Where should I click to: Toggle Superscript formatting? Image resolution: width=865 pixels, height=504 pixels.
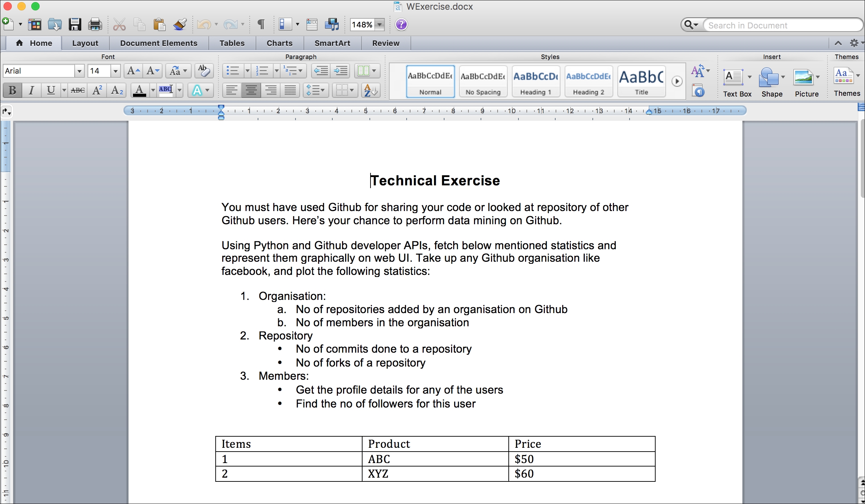coord(98,91)
